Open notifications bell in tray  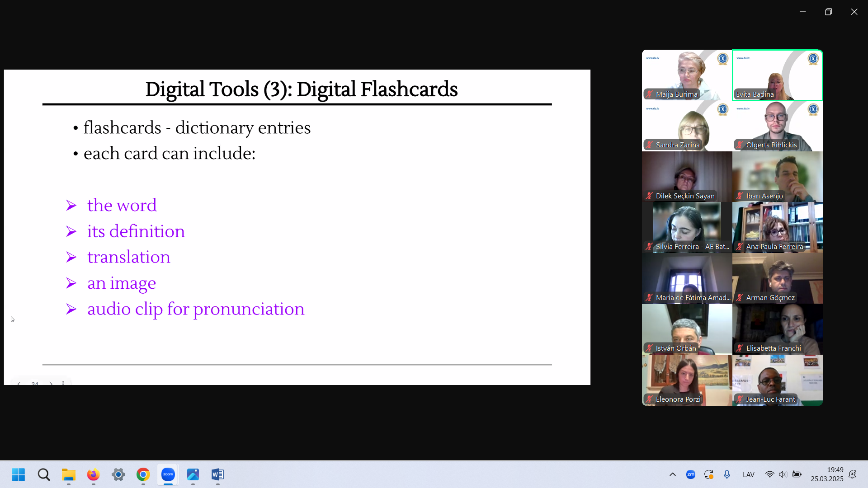(x=852, y=474)
